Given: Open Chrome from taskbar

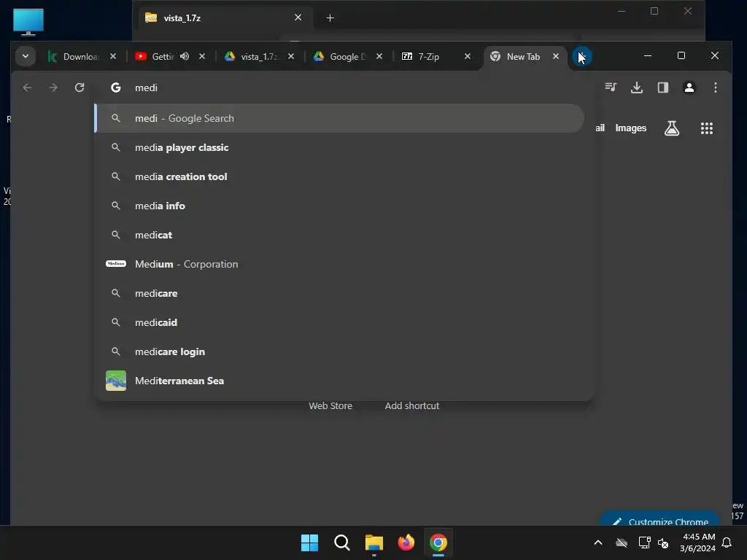Looking at the screenshot, I should click(438, 542).
